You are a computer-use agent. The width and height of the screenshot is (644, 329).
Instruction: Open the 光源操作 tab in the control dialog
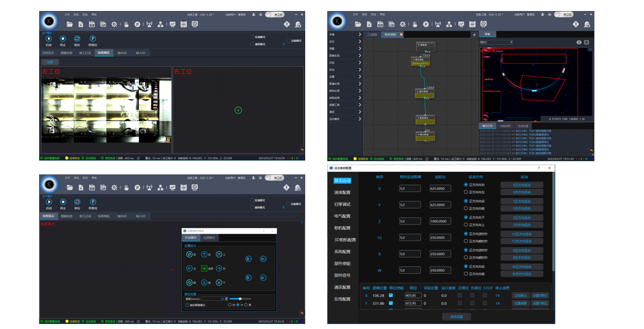pyautogui.click(x=209, y=238)
